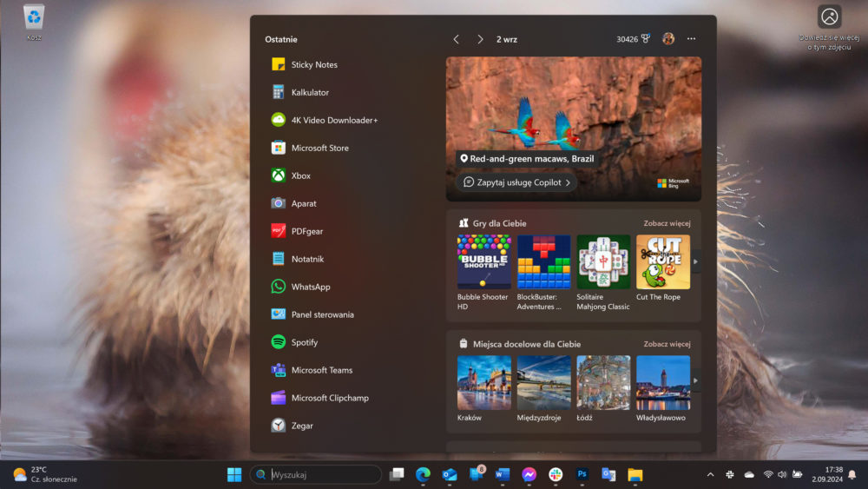Image resolution: width=868 pixels, height=489 pixels.
Task: Open Wi-Fi network icon in system tray
Action: coord(768,474)
